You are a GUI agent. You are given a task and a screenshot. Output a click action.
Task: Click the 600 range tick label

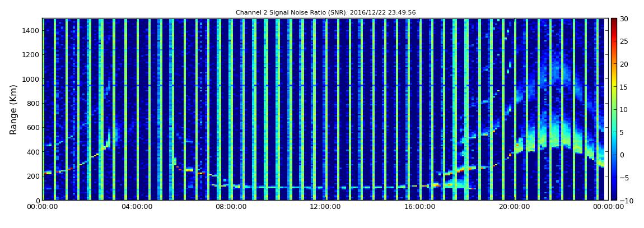(x=32, y=128)
